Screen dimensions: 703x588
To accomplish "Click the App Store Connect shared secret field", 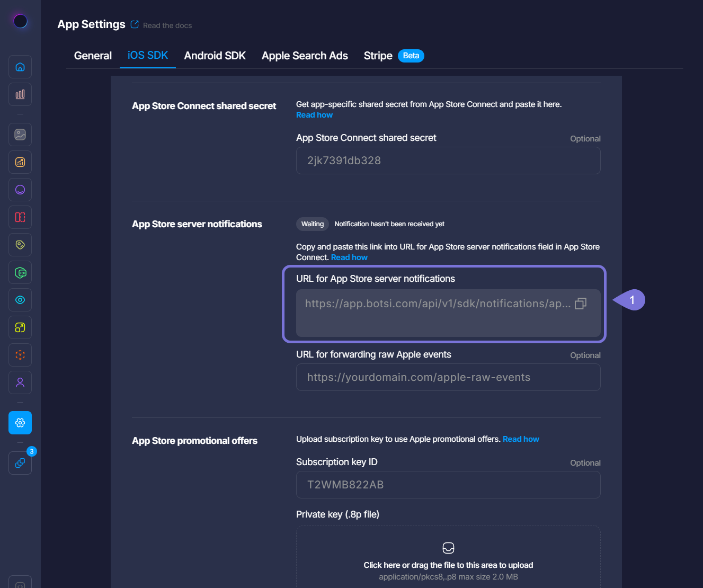I will (x=448, y=161).
